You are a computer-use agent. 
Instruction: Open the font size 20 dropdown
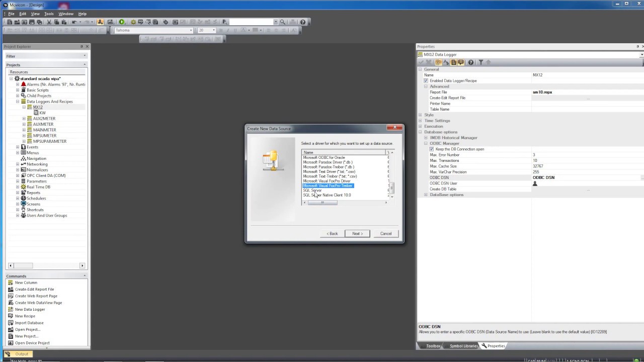click(214, 30)
